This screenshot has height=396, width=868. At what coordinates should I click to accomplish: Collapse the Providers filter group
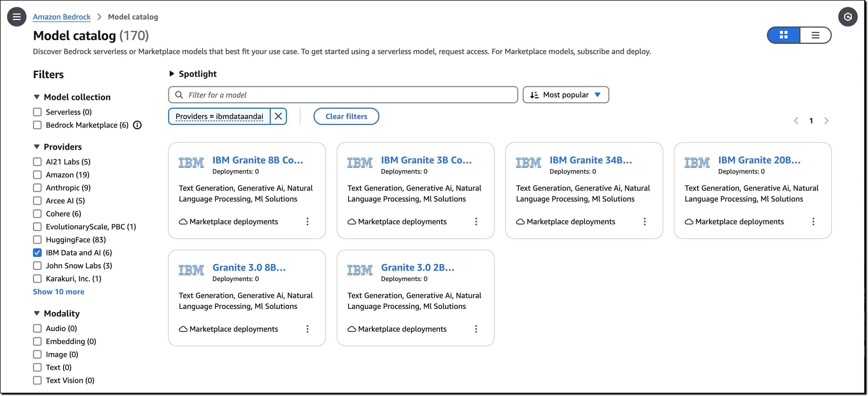click(37, 147)
